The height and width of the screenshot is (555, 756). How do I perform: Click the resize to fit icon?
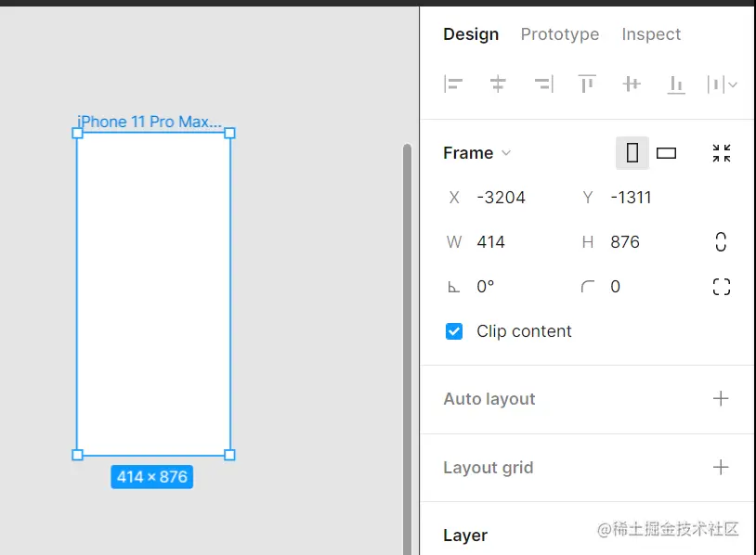(722, 153)
